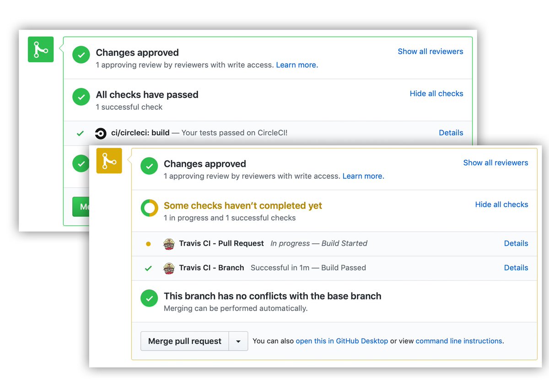The width and height of the screenshot is (549, 392).
Task: Click 'ci/circleci: build' text
Action: pos(140,133)
